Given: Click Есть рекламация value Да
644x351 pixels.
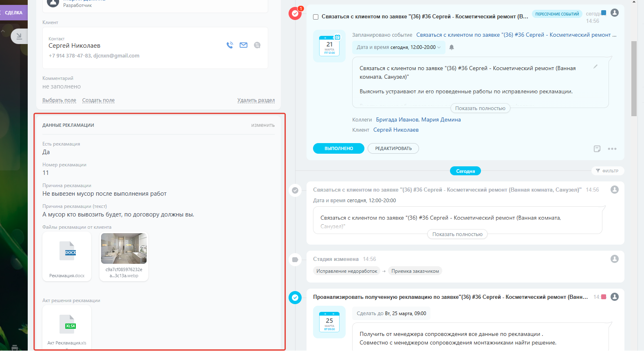Looking at the screenshot, I should tap(46, 152).
